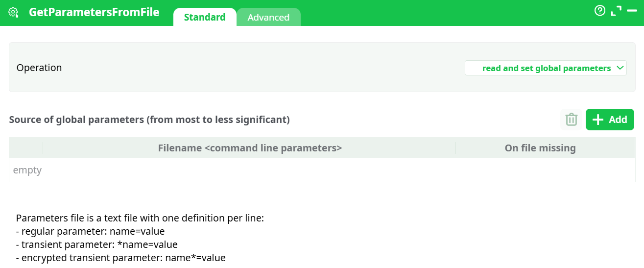Click the On file missing column header
This screenshot has height=268, width=644.
(x=540, y=148)
